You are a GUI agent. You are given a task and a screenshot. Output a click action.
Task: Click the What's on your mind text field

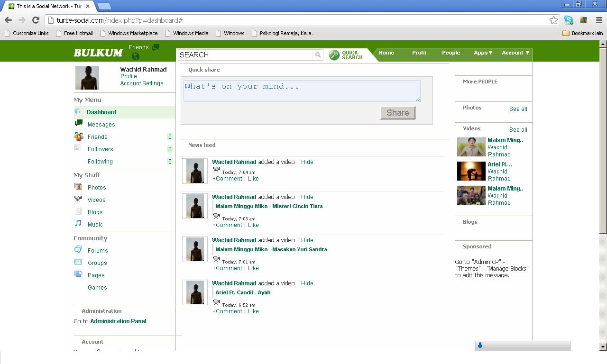[x=302, y=91]
